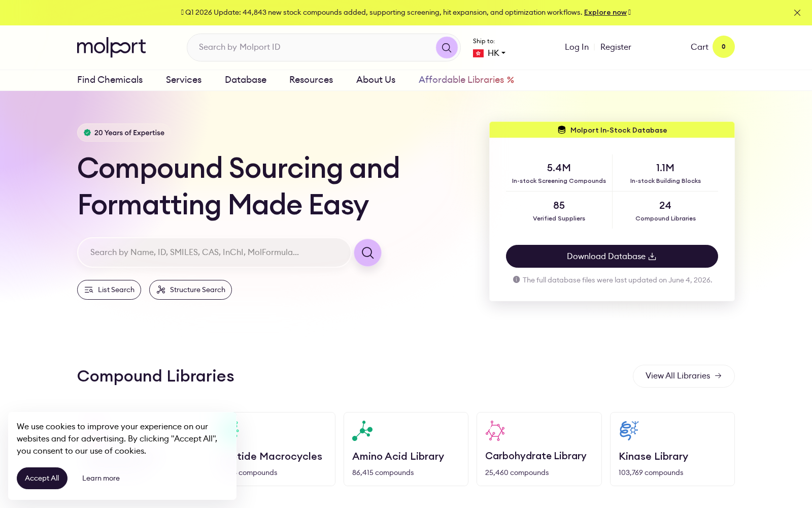Click the info icon beside update notice
Screen dimensions: 812x508
517,279
